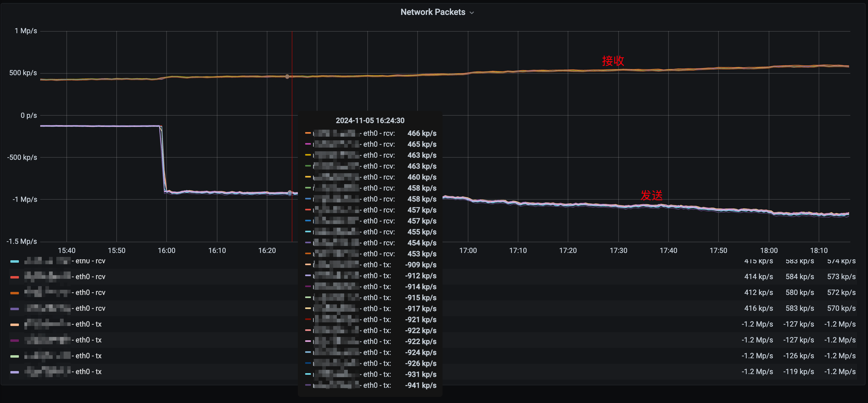Click the -119 kp/s legend value
This screenshot has height=403, width=868.
[x=798, y=372]
